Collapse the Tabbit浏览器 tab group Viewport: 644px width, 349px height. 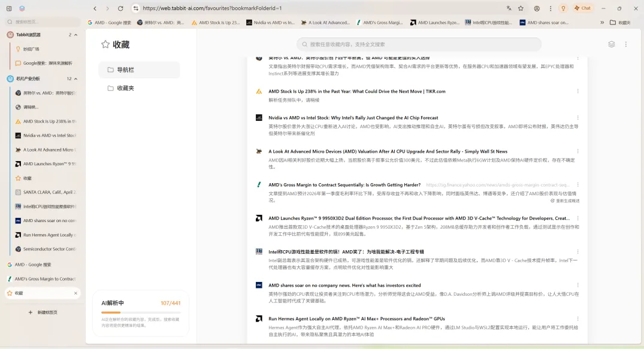[75, 35]
